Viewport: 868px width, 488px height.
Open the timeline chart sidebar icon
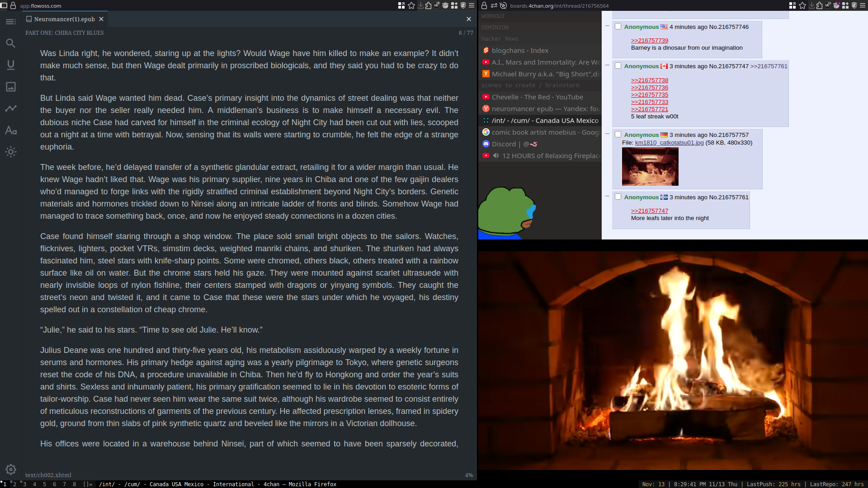click(11, 108)
